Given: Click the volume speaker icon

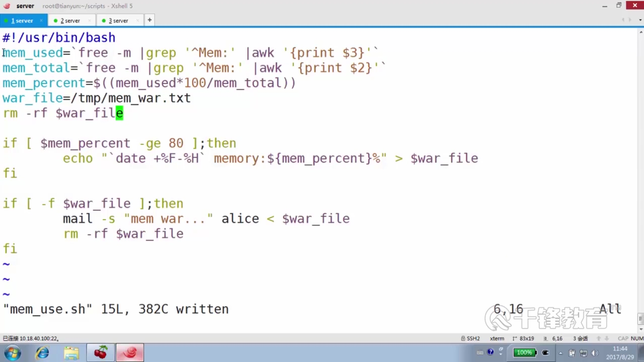Looking at the screenshot, I should [x=595, y=353].
